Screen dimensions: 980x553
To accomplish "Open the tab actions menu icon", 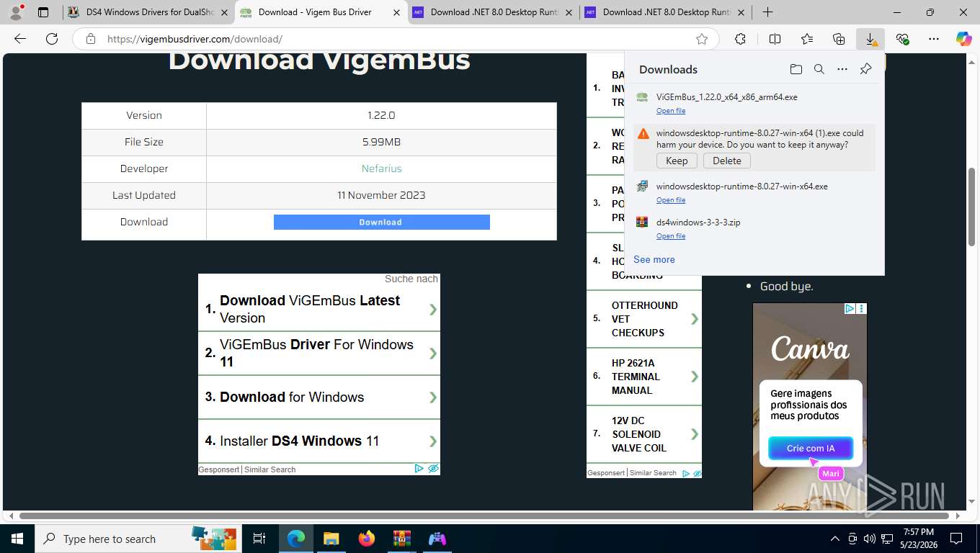I will (x=43, y=12).
